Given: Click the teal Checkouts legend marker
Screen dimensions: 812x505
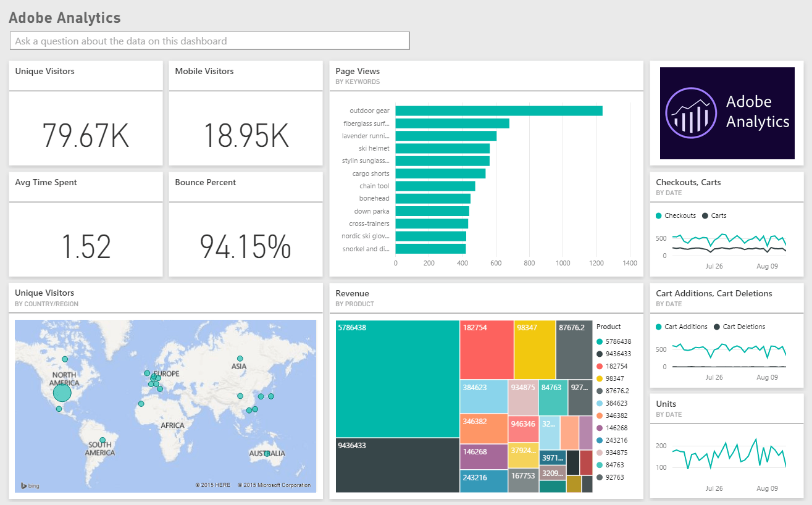Looking at the screenshot, I should [x=659, y=215].
